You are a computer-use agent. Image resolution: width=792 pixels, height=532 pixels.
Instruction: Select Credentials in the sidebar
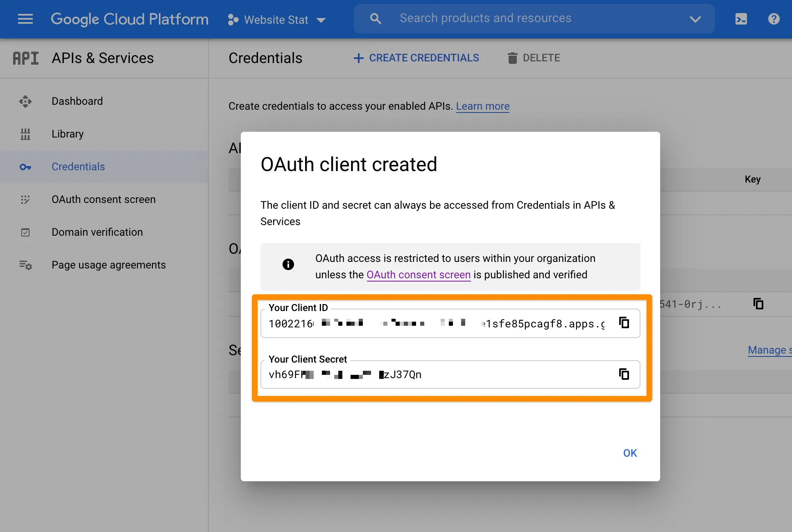tap(104, 167)
